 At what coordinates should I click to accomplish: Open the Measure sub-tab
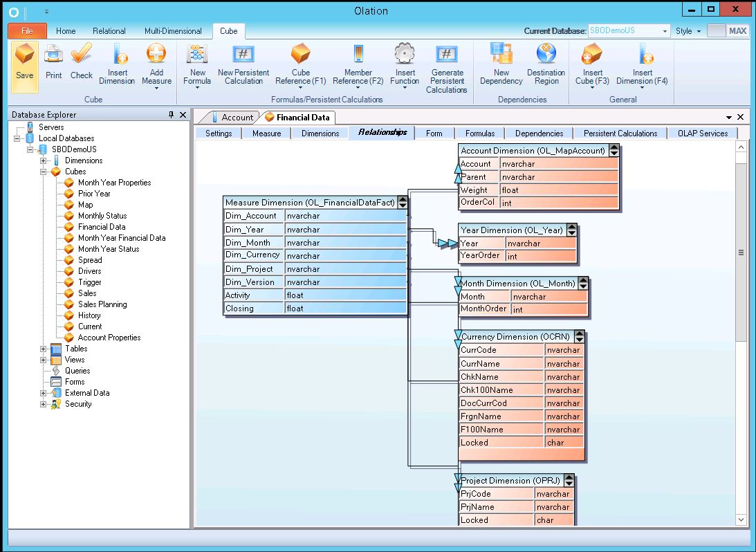266,134
